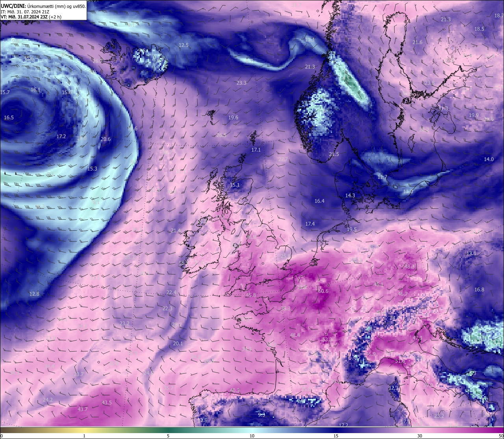
Task: Click the 50 tick on the colour scale
Action: pos(501,436)
